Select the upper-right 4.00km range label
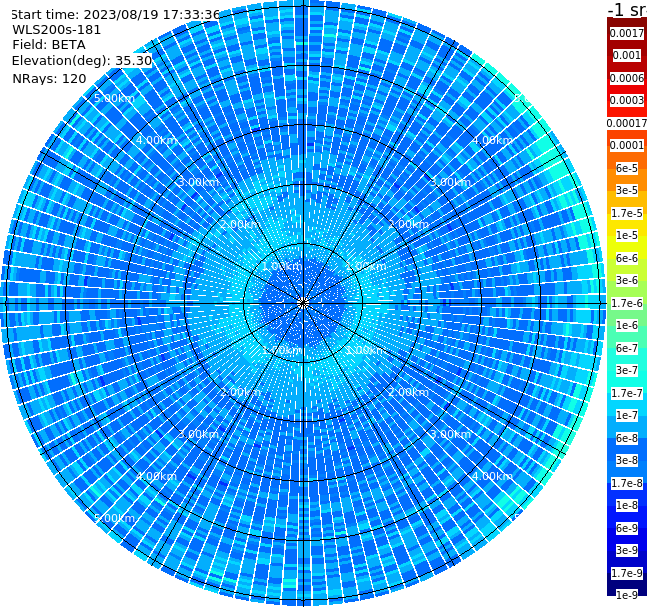This screenshot has height=607, width=647. coord(493,140)
